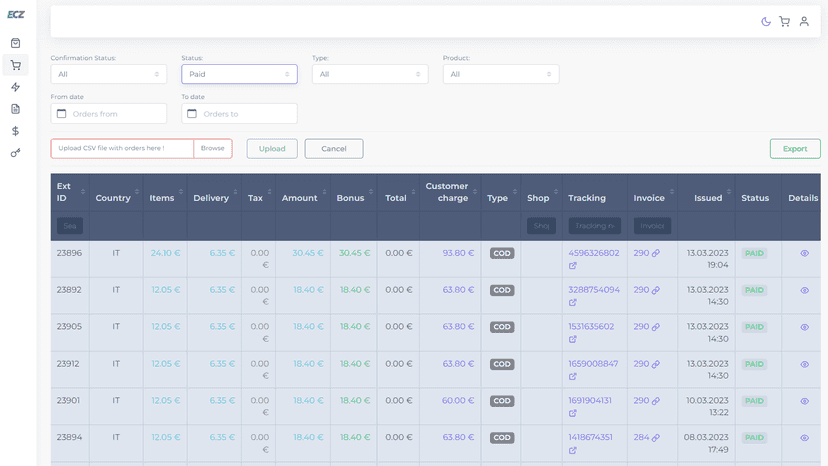Open the products bag icon in sidebar
828x466 pixels.
(15, 43)
